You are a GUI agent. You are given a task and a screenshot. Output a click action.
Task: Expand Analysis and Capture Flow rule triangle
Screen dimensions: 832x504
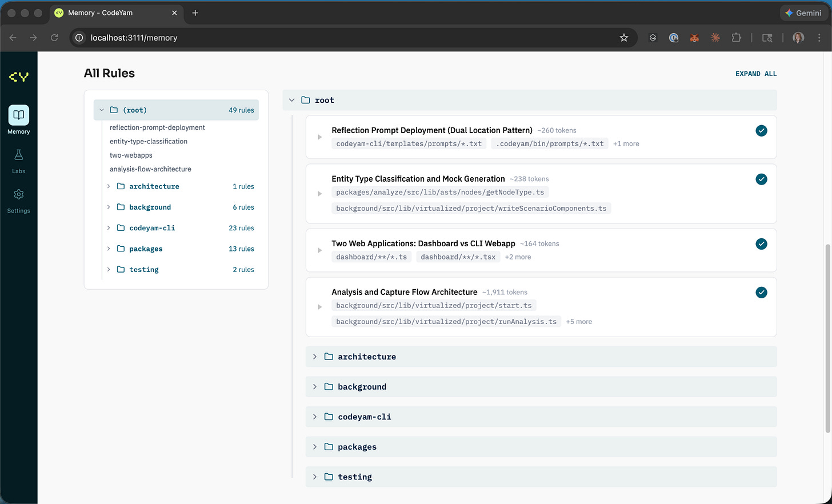(x=320, y=307)
